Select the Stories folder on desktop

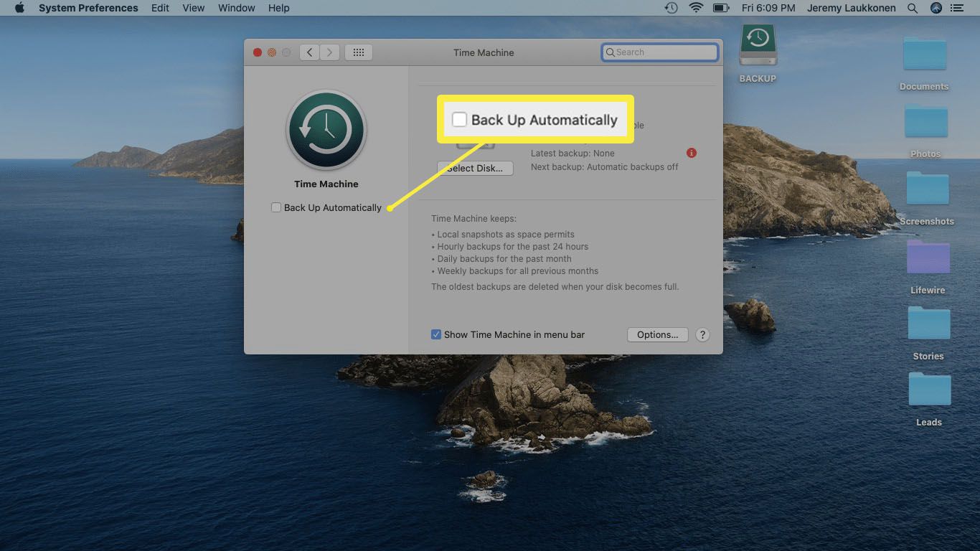tap(928, 332)
